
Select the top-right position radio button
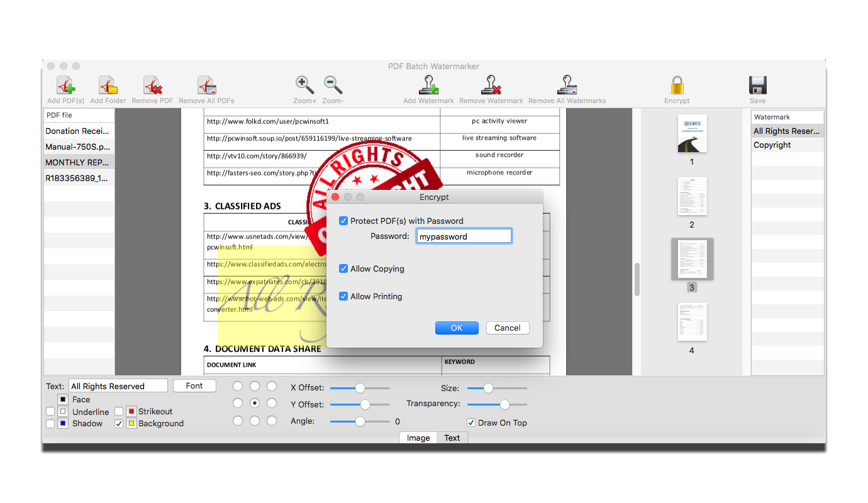[x=272, y=386]
